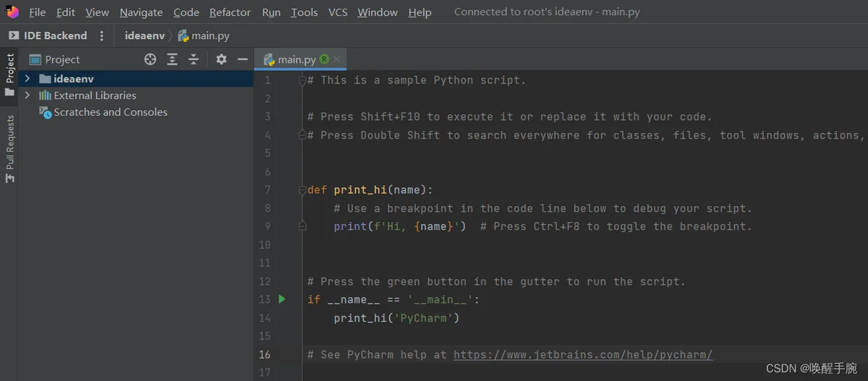Viewport: 868px width, 381px height.
Task: Open the File menu
Action: [x=37, y=12]
